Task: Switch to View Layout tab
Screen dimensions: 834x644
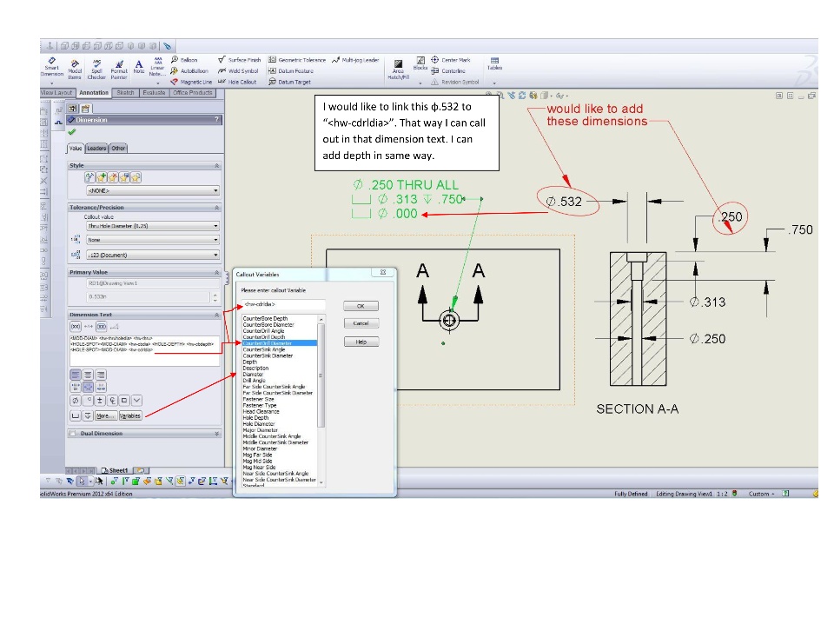Action: pyautogui.click(x=57, y=93)
